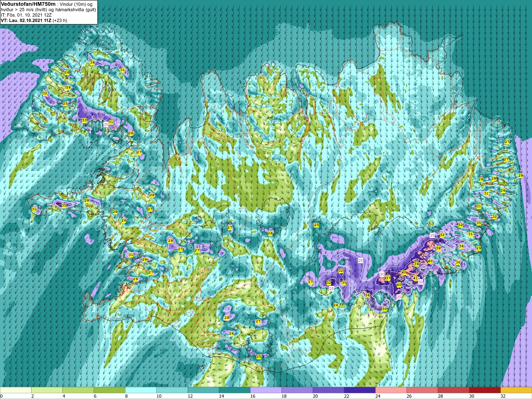Click the '(+23 h)' forecast offset text
The image size is (532, 399).
pyautogui.click(x=60, y=20)
